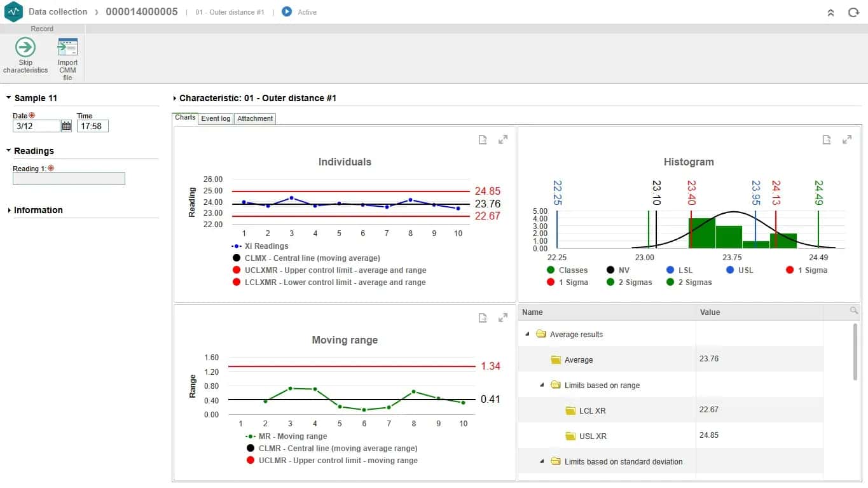Export the Histogram chart via document icon
Image resolution: width=868 pixels, height=488 pixels.
827,140
